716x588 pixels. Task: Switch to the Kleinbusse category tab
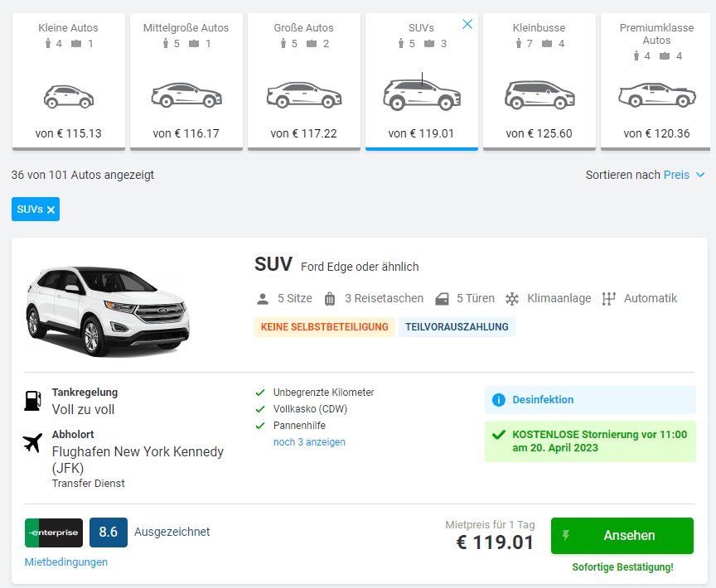(x=539, y=81)
